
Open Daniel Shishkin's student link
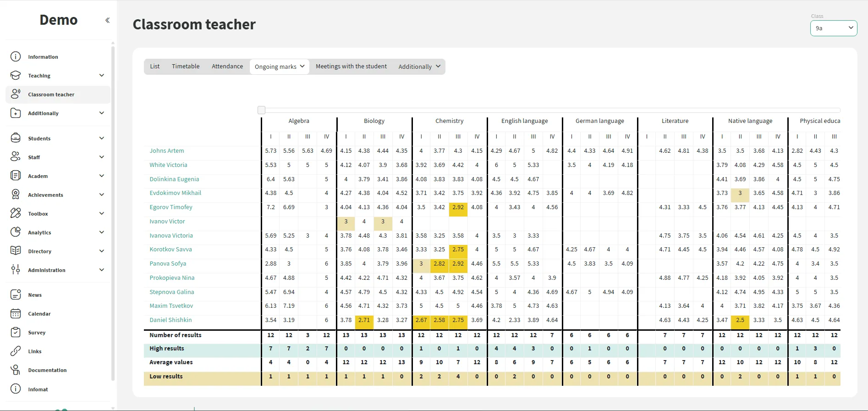pos(170,320)
